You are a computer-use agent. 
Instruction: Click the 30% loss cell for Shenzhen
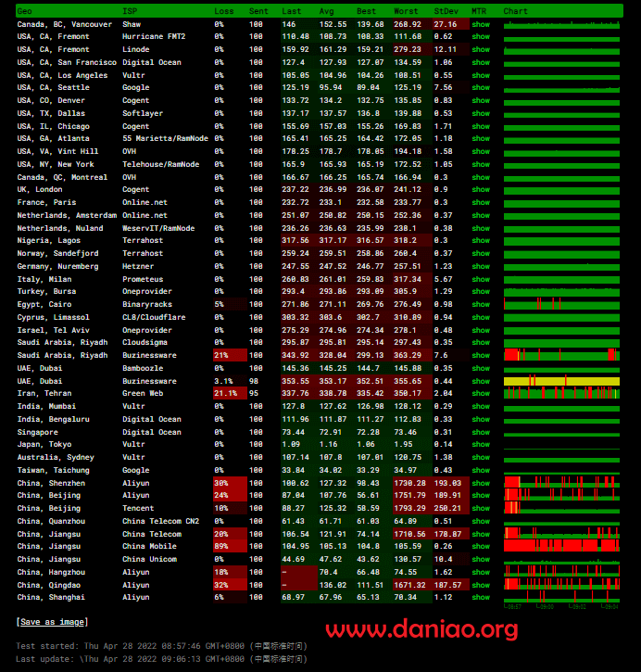[230, 483]
